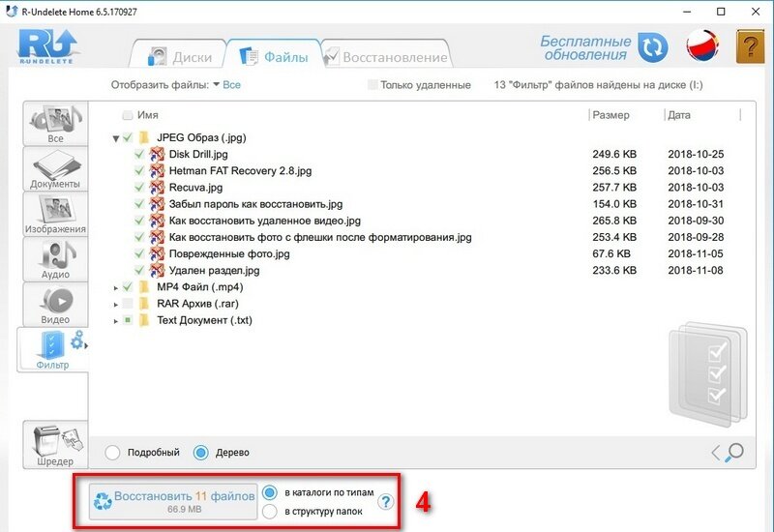Click the RAR Архив folder icon
Screen dimensions: 774x532
tap(144, 304)
